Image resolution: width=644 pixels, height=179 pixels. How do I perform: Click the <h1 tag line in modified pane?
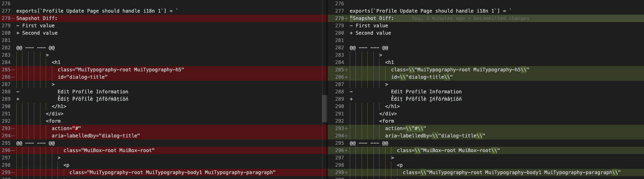[389, 62]
